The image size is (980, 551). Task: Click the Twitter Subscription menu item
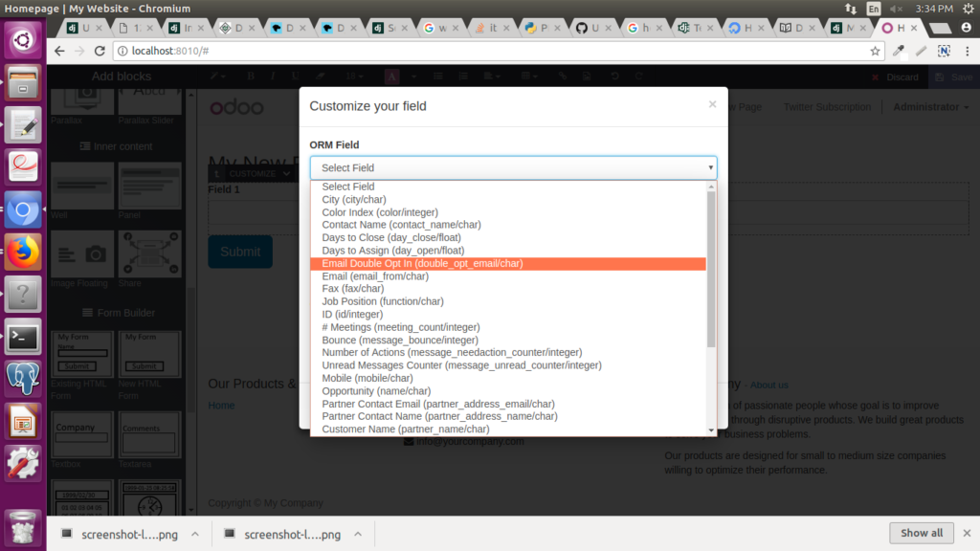point(826,106)
